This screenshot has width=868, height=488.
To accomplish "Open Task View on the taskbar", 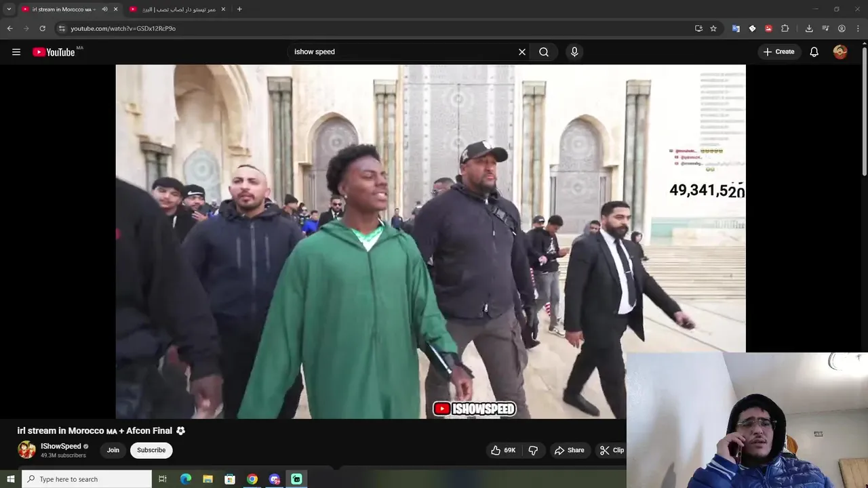I will (163, 479).
